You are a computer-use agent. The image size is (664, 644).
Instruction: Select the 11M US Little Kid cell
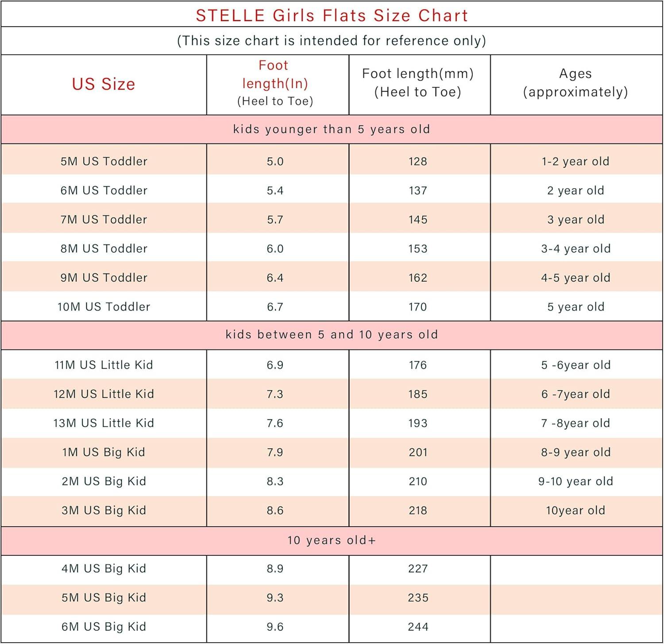tap(104, 365)
